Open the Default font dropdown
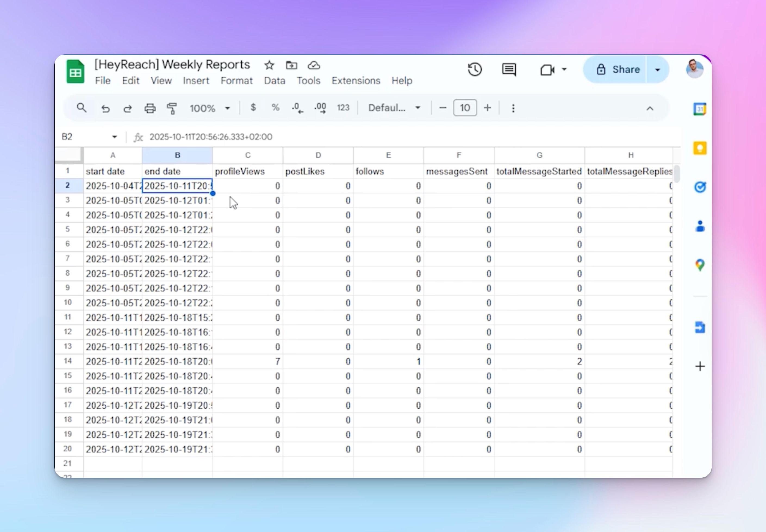The height and width of the screenshot is (532, 766). pyautogui.click(x=394, y=108)
